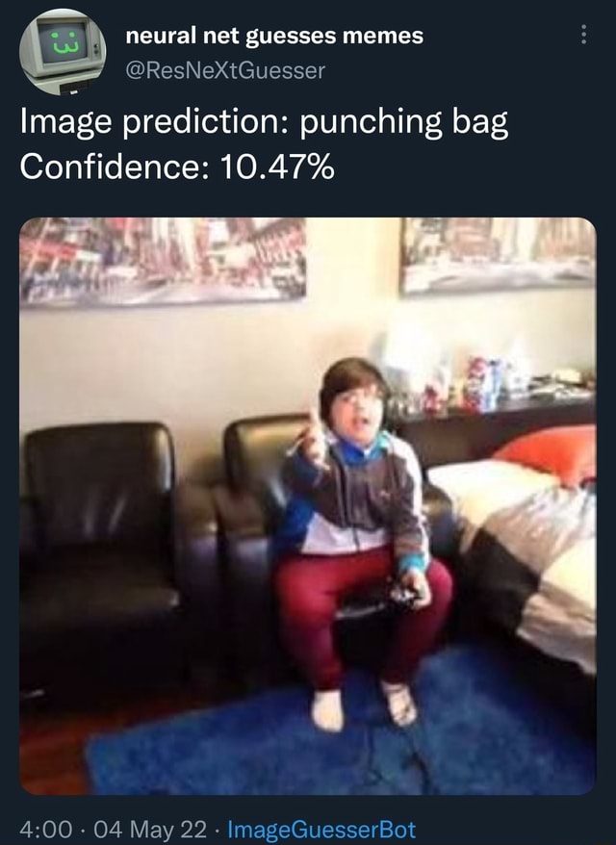
Task: Click the kid pointing in the photo
Action: pos(361,539)
